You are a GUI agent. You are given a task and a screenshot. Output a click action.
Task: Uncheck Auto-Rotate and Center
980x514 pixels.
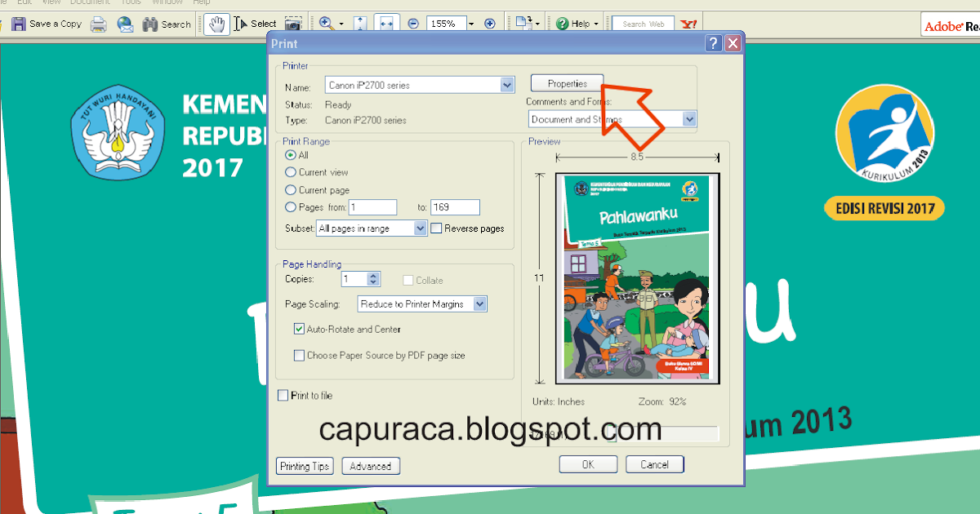coord(299,329)
